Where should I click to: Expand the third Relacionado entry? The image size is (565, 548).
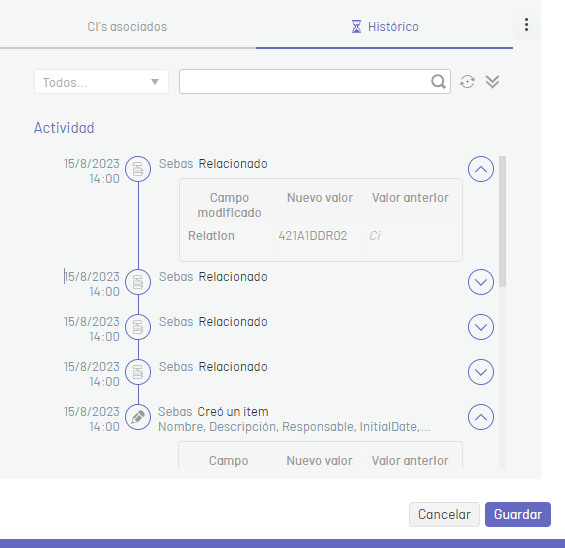coord(481,327)
